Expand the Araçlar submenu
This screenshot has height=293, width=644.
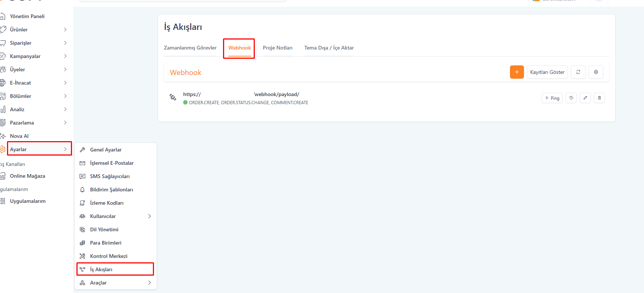149,283
